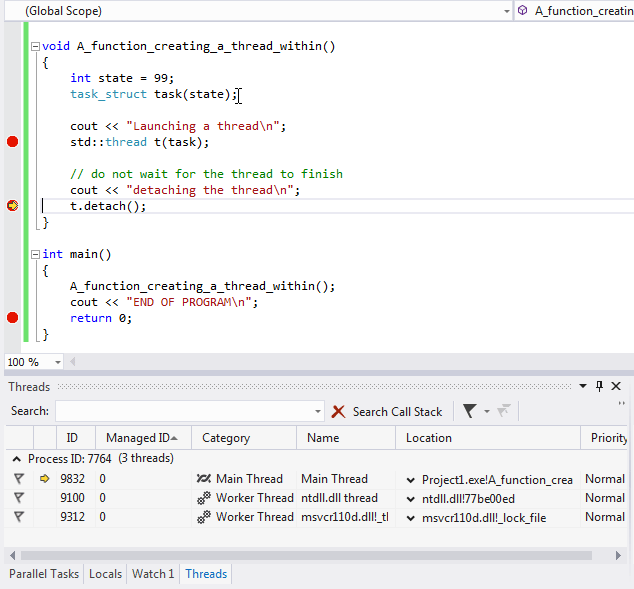The width and height of the screenshot is (634, 589).
Task: Click red X Search Call Stack icon
Action: coord(338,412)
